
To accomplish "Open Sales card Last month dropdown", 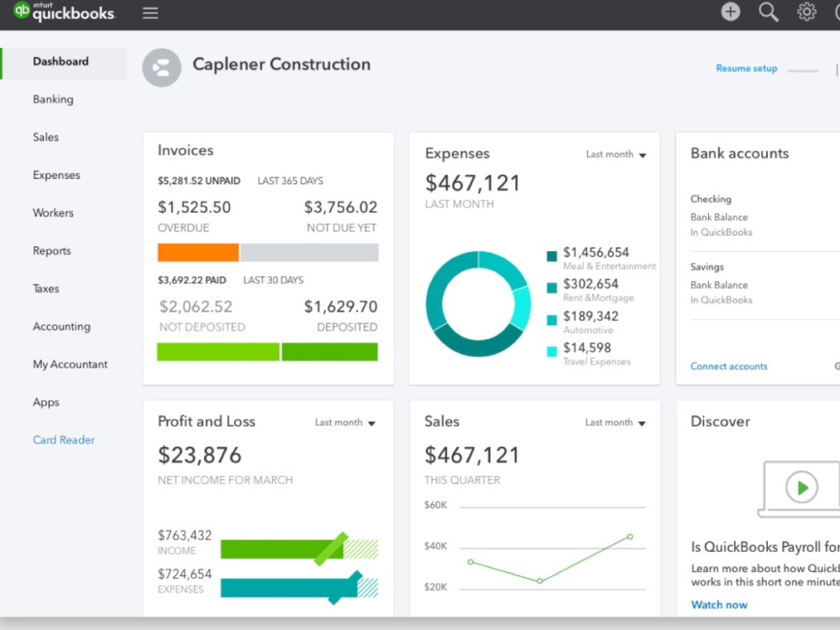I will [615, 423].
